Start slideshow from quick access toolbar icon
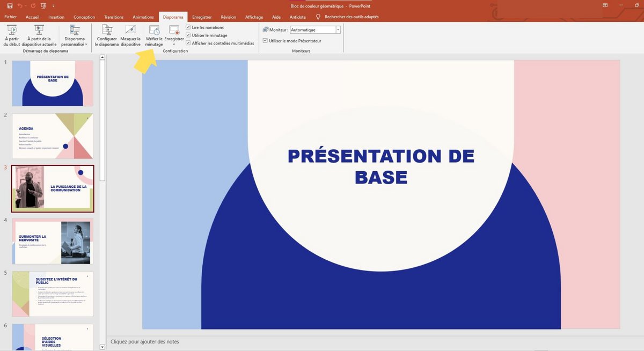Viewport: 644px width, 351px height. click(x=43, y=6)
